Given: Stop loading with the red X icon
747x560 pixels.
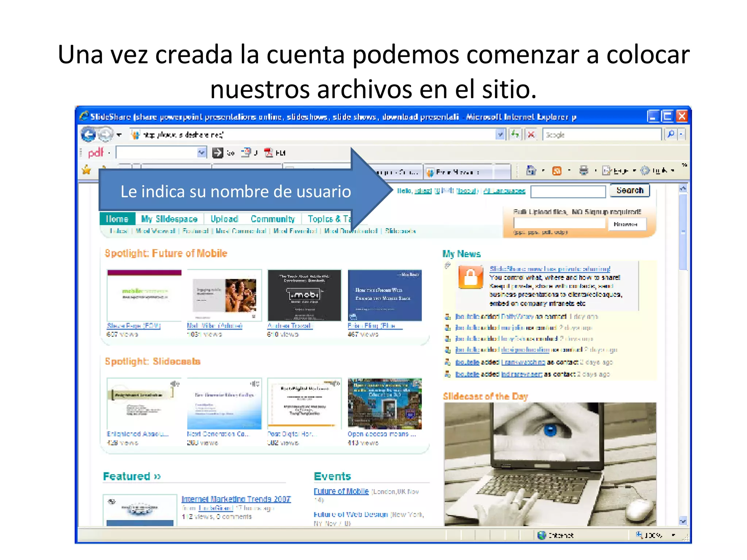Looking at the screenshot, I should point(531,135).
